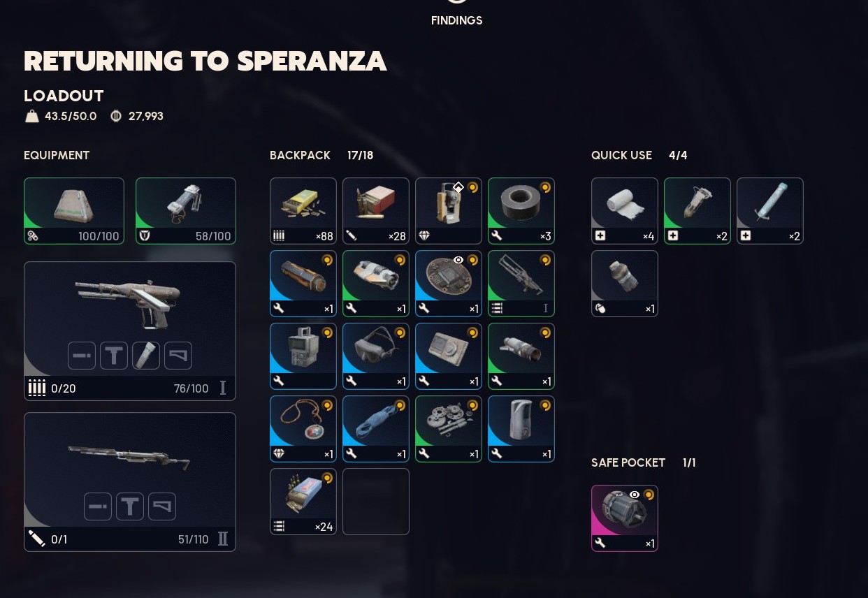Select the syringe quick use item ×2
868x598 pixels.
point(770,211)
